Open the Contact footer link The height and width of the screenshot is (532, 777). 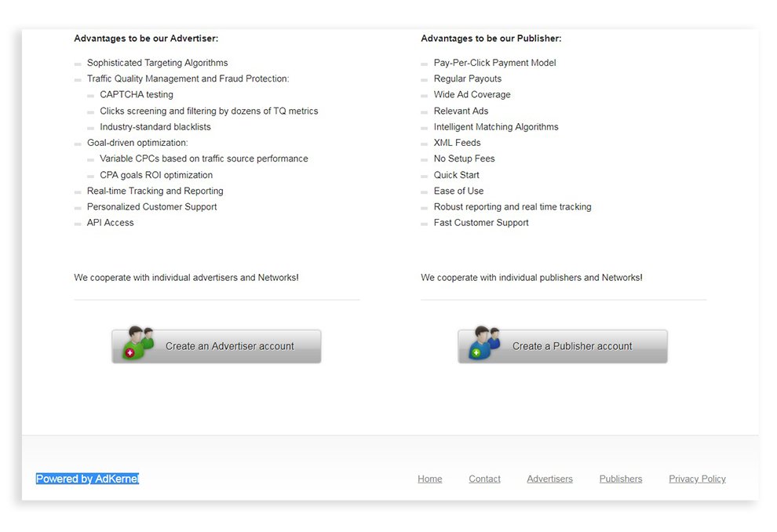click(484, 479)
